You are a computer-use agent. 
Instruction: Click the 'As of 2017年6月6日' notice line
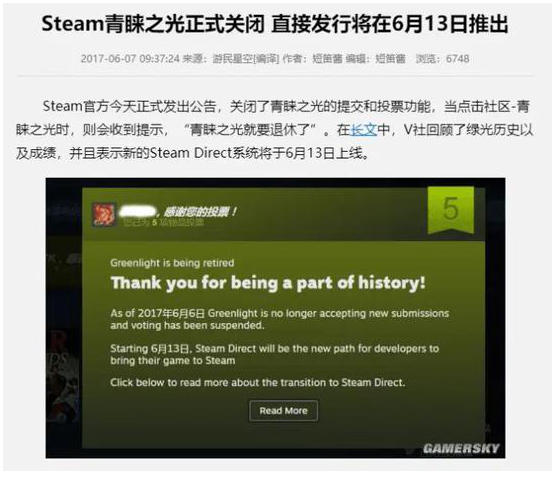pos(280,319)
